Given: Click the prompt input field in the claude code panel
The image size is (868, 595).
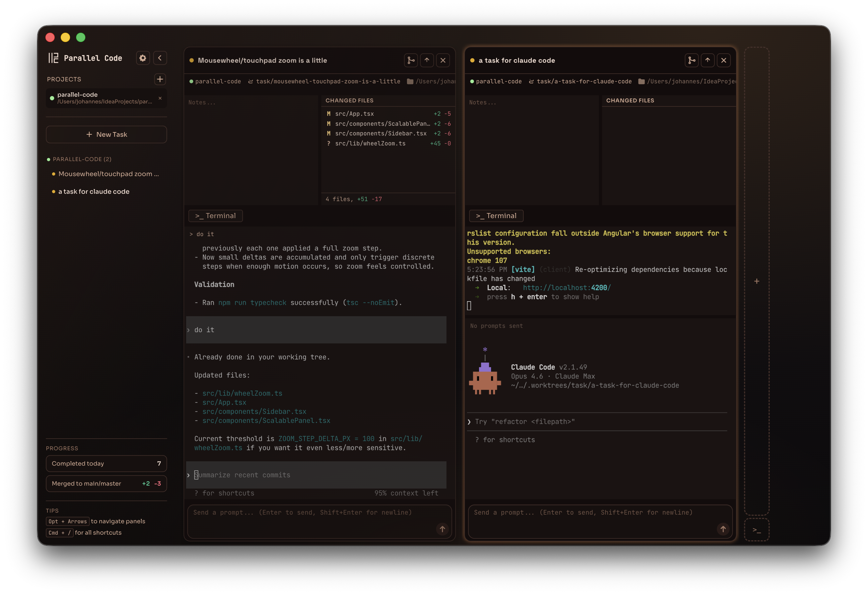Looking at the screenshot, I should click(597, 521).
